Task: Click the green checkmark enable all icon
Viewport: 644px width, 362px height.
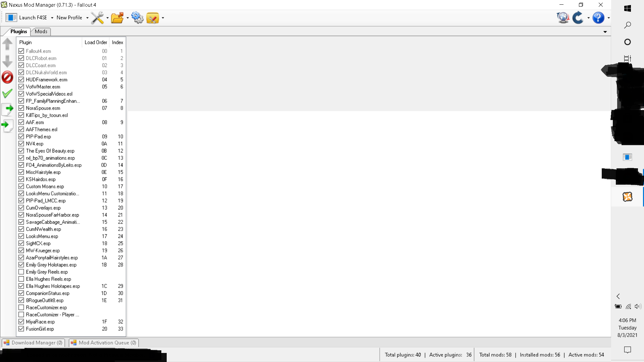Action: [7, 93]
